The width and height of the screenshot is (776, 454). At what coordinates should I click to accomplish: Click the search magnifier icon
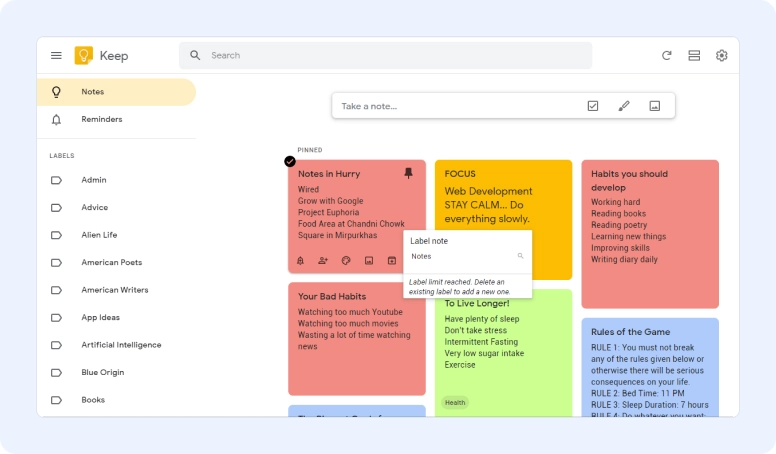[195, 55]
